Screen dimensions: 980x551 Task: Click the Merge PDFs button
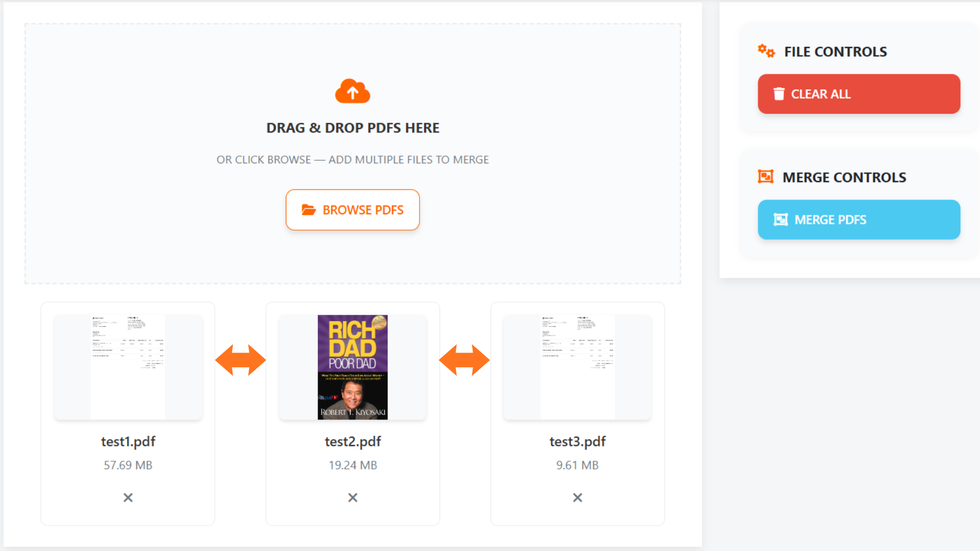click(x=859, y=219)
